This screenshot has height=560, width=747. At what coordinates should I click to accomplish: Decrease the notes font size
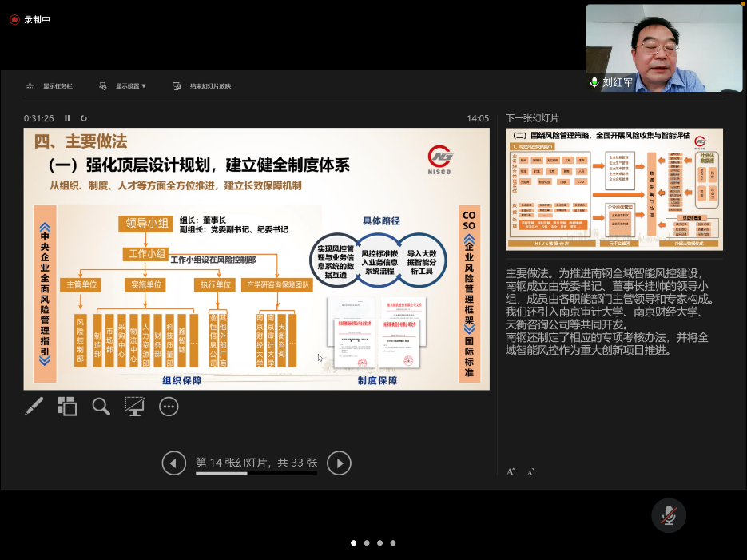(x=530, y=472)
